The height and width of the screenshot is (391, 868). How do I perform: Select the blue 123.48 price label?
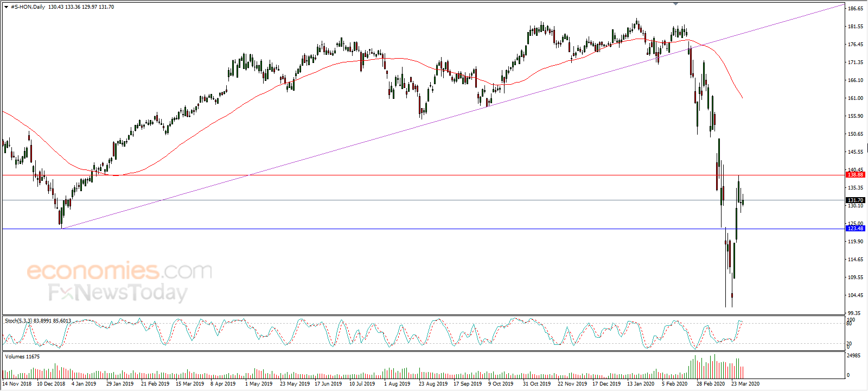coord(856,229)
